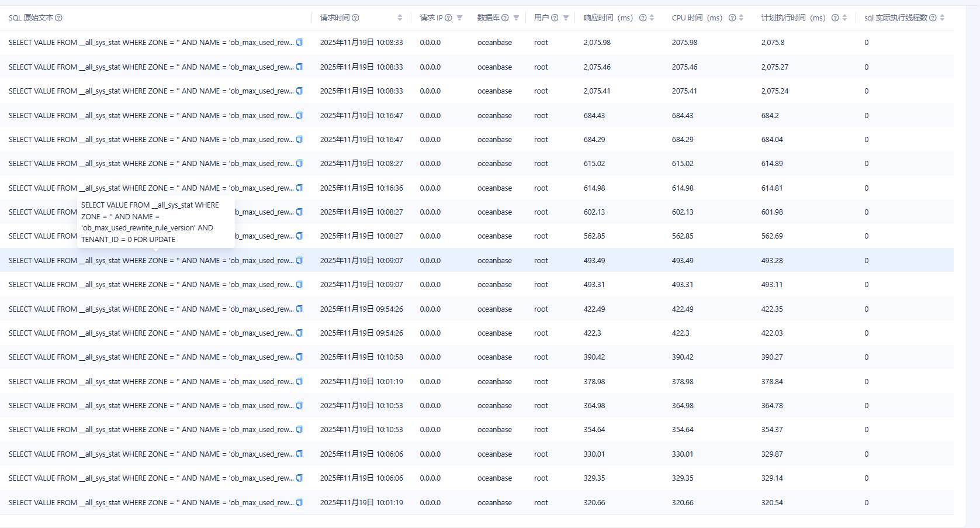Image resolution: width=980 pixels, height=528 pixels.
Task: Copy SQL text of the 684.43 ms row
Action: [x=299, y=116]
